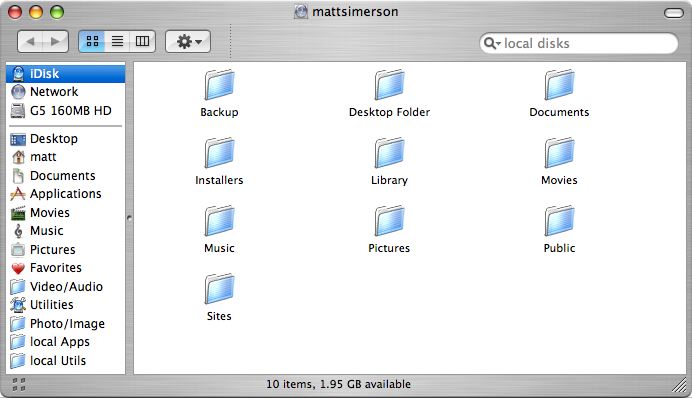692x398 pixels.
Task: Click the toolbar hide pill button
Action: [674, 13]
